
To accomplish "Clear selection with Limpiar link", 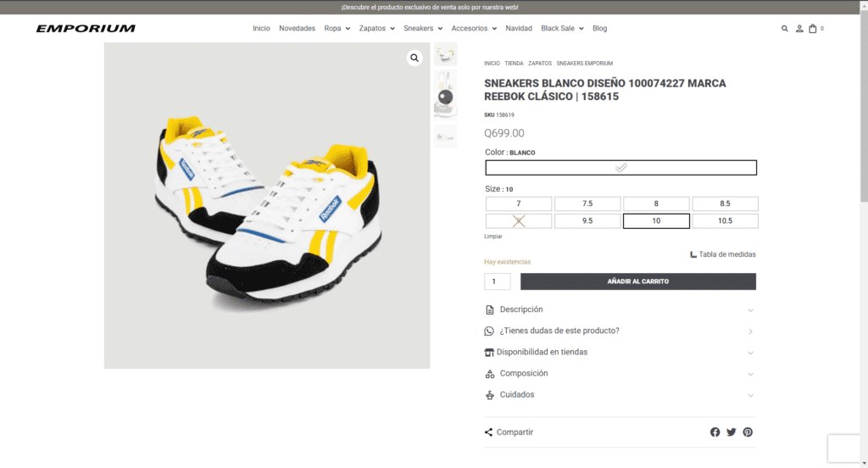I will [x=493, y=237].
